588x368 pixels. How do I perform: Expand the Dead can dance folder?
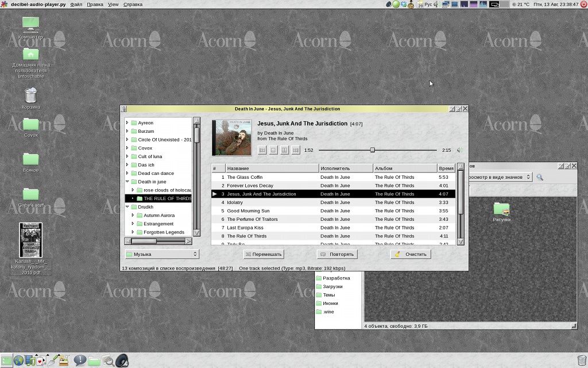127,173
